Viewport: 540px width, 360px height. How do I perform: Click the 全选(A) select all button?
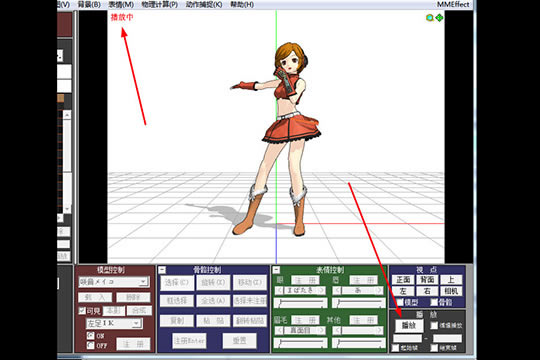pyautogui.click(x=213, y=301)
